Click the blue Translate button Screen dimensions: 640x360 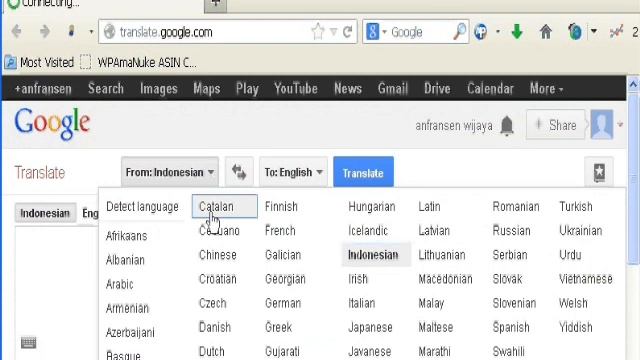(363, 172)
